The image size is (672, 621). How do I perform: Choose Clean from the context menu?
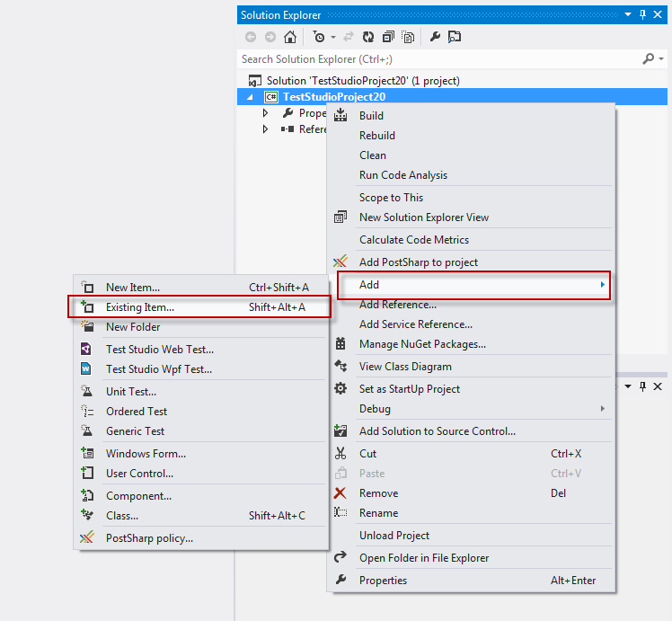tap(471, 155)
